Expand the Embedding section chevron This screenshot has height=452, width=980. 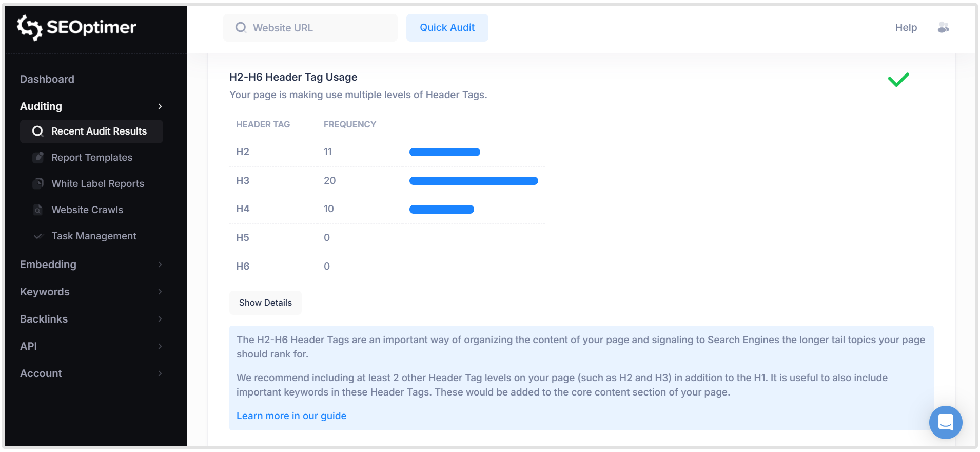[160, 265]
